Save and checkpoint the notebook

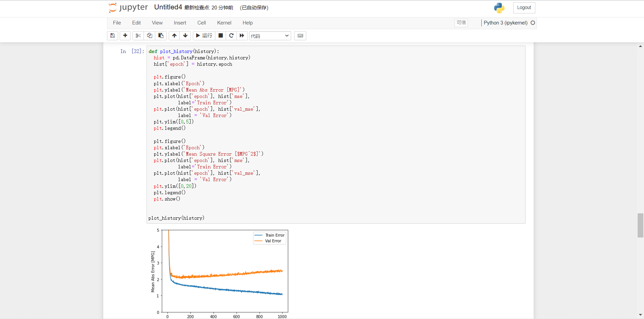(x=113, y=36)
